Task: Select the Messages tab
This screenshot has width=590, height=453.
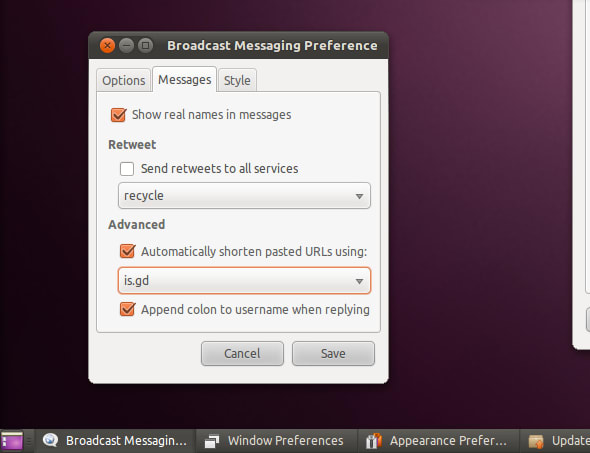Action: [x=184, y=79]
